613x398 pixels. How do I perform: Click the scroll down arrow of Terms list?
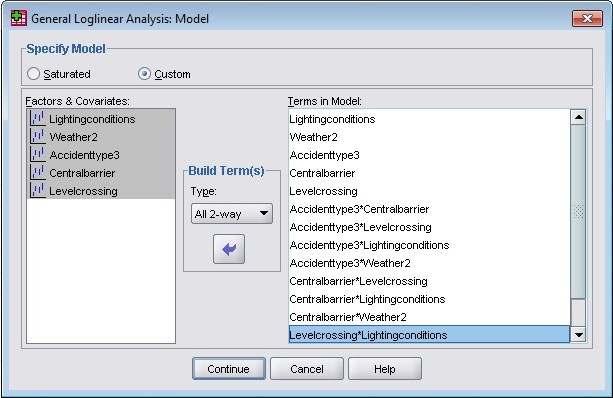click(x=578, y=335)
